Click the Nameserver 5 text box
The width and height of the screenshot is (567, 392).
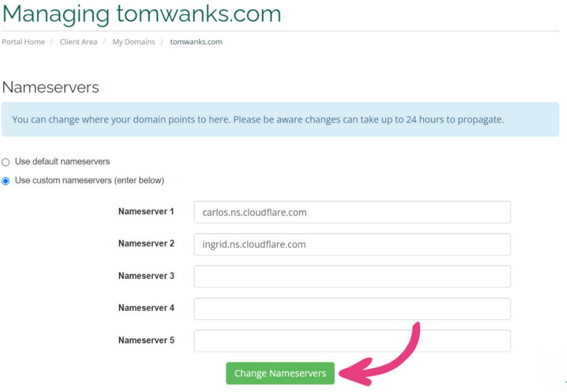352,341
